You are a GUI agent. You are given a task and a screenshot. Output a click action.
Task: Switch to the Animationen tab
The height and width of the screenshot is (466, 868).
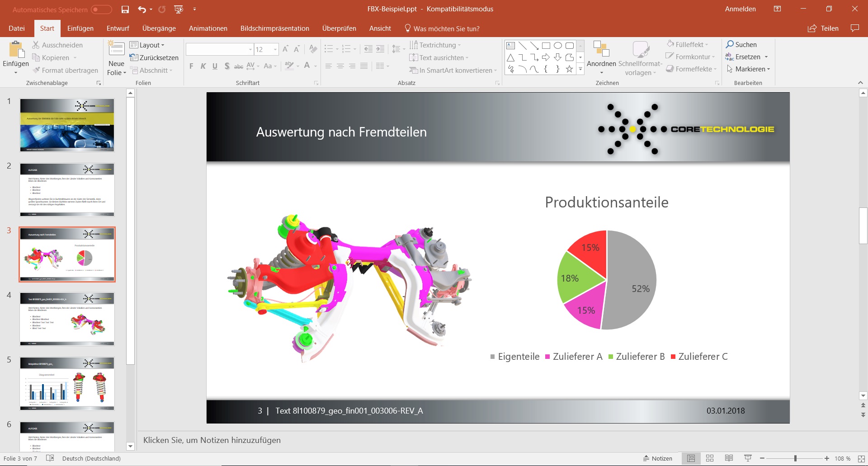click(208, 28)
